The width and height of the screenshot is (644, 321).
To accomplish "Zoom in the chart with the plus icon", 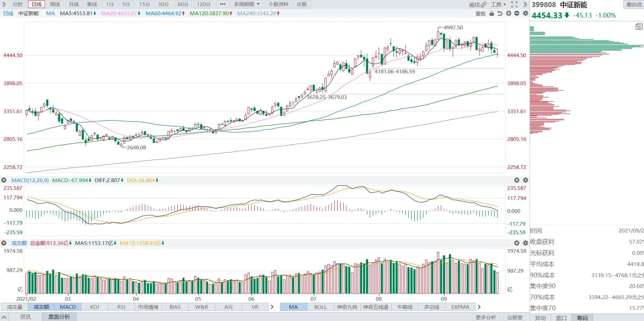I will (x=508, y=13).
